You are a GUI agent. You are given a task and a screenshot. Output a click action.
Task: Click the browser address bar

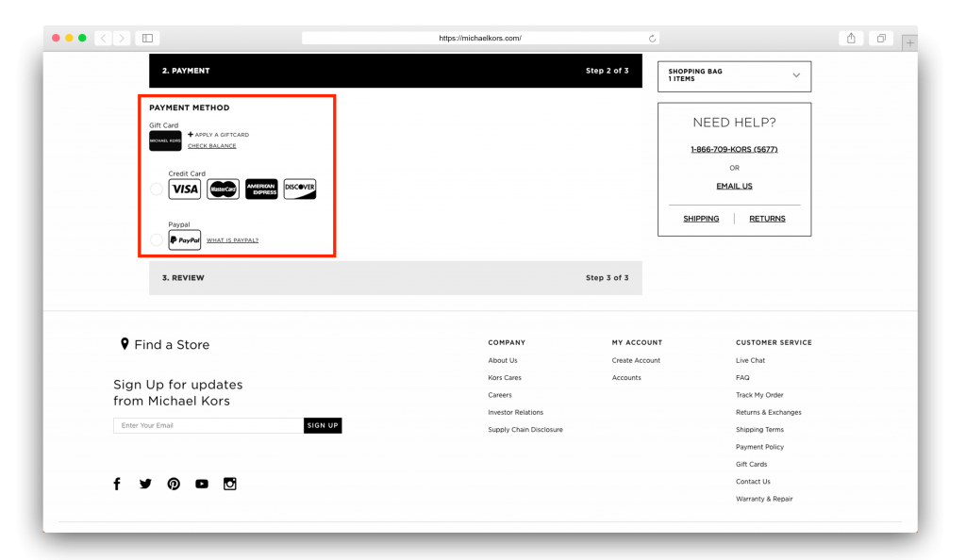(x=480, y=38)
